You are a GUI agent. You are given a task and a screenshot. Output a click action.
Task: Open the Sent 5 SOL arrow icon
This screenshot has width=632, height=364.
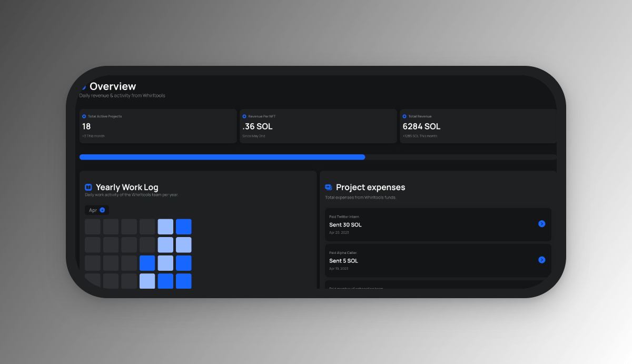(541, 260)
